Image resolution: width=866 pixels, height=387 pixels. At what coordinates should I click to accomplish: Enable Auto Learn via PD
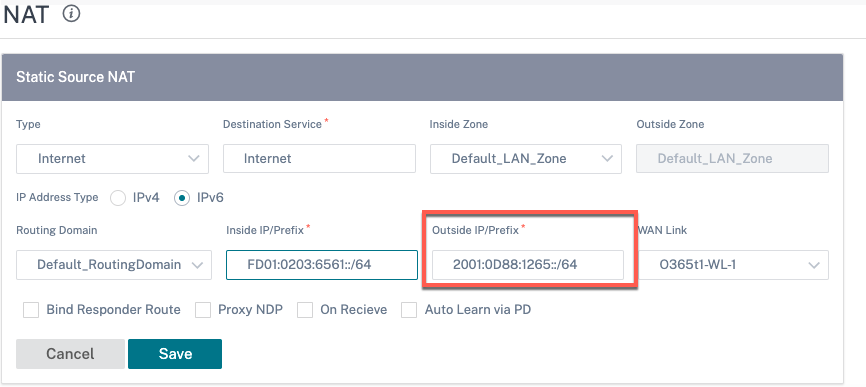tap(409, 310)
